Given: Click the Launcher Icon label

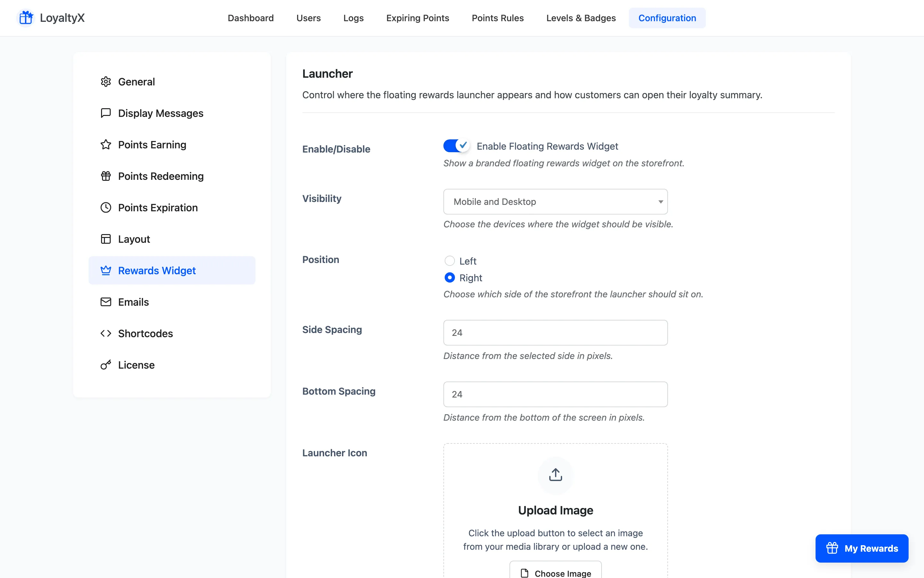Looking at the screenshot, I should coord(335,453).
